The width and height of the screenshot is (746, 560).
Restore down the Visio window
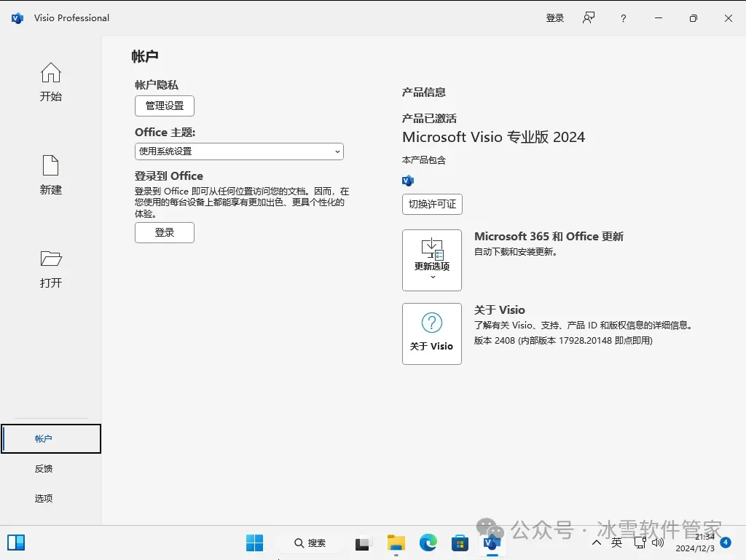tap(694, 18)
